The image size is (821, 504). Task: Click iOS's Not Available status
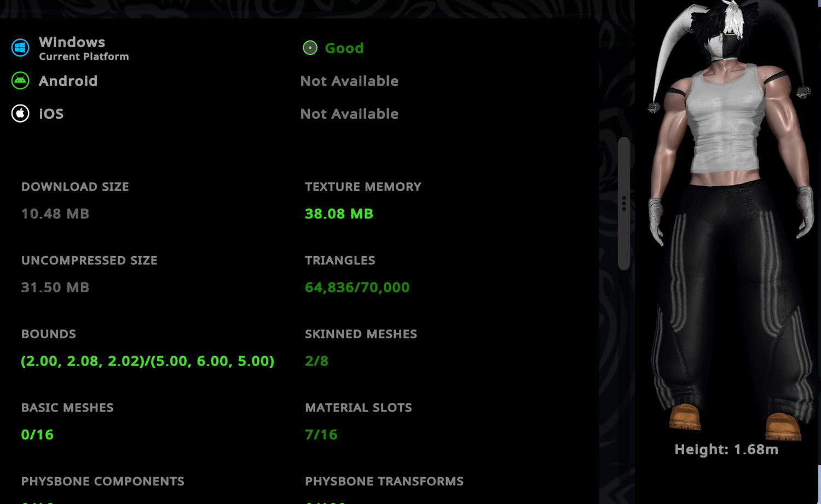tap(349, 114)
